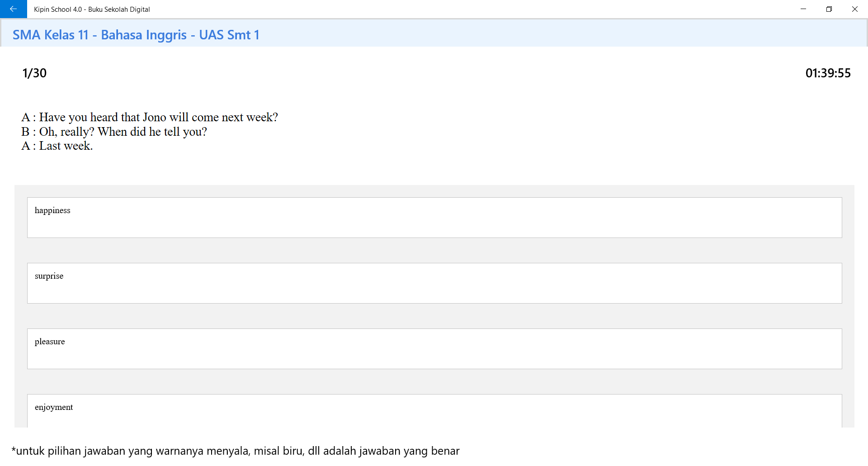Pick the "pleasure" answer option
This screenshot has height=466, width=868.
[x=434, y=349]
